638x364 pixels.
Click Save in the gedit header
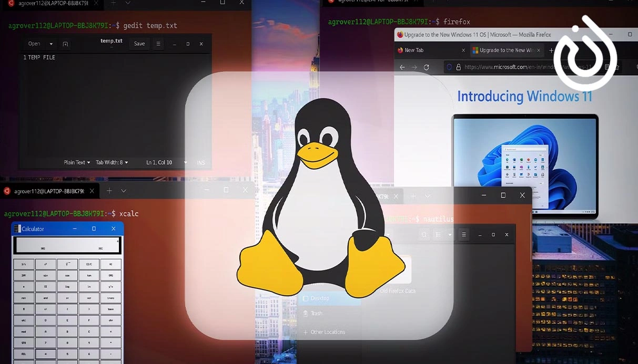(x=139, y=44)
